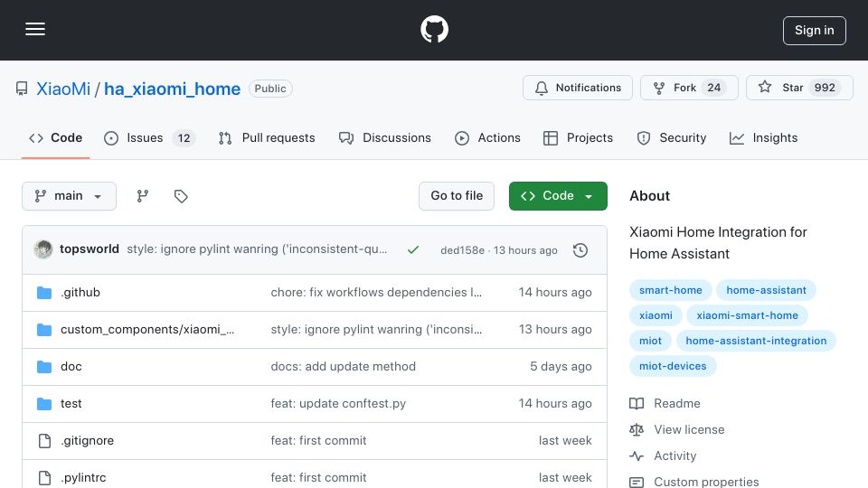Click the Public visibility badge
The width and height of the screenshot is (868, 488).
point(270,89)
